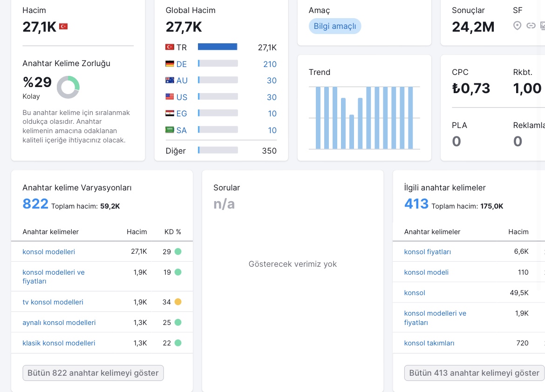The width and height of the screenshot is (545, 392).
Task: Click the Saudi Arabia flag icon
Action: click(170, 130)
